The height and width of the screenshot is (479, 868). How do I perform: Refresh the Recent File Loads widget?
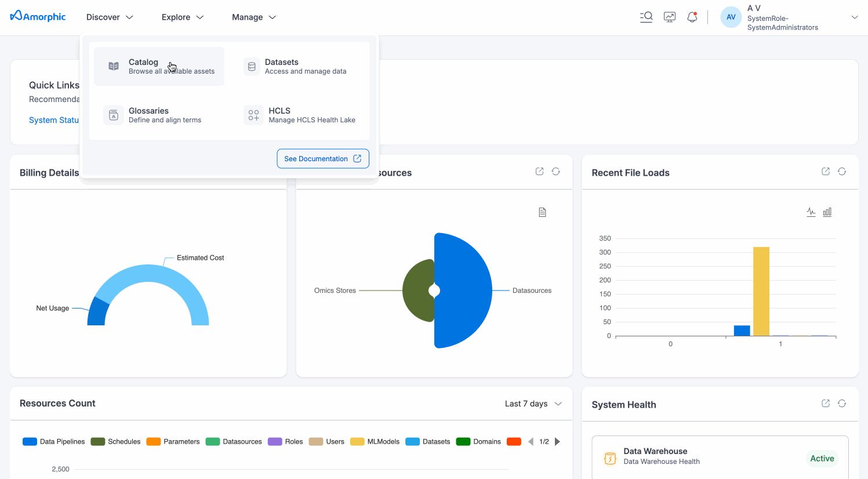pyautogui.click(x=842, y=172)
